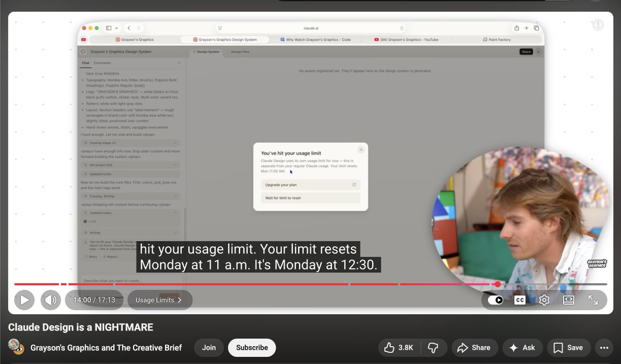Click Wait for limit to reset

pyautogui.click(x=310, y=198)
